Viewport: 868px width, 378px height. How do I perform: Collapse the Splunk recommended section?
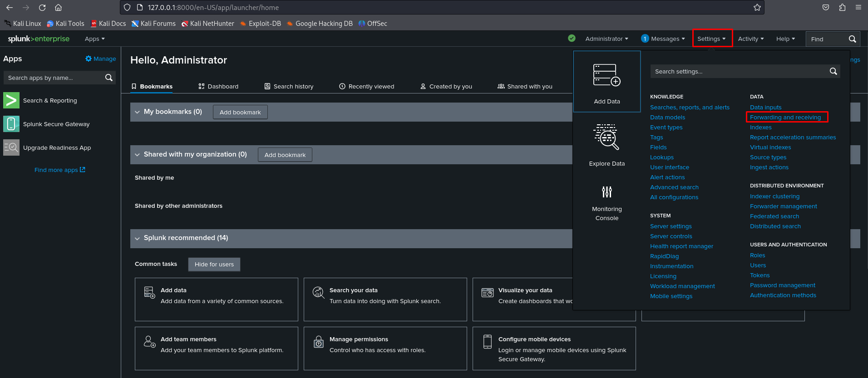[x=137, y=238]
